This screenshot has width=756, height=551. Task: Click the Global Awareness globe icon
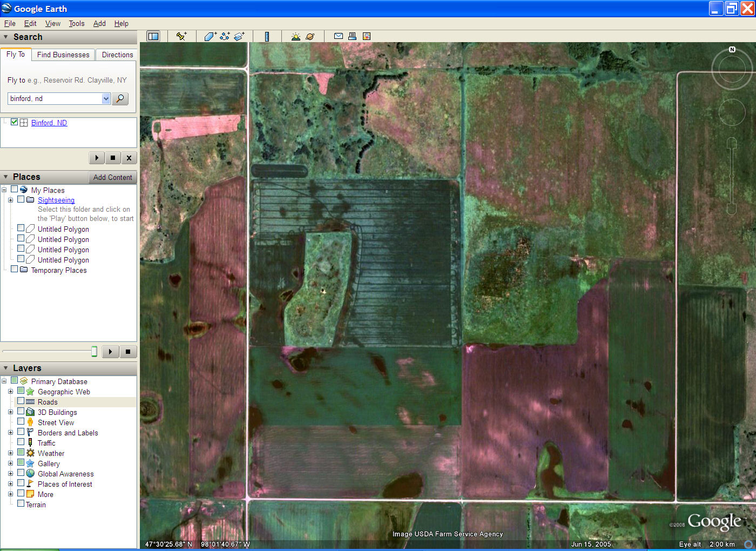coord(30,474)
